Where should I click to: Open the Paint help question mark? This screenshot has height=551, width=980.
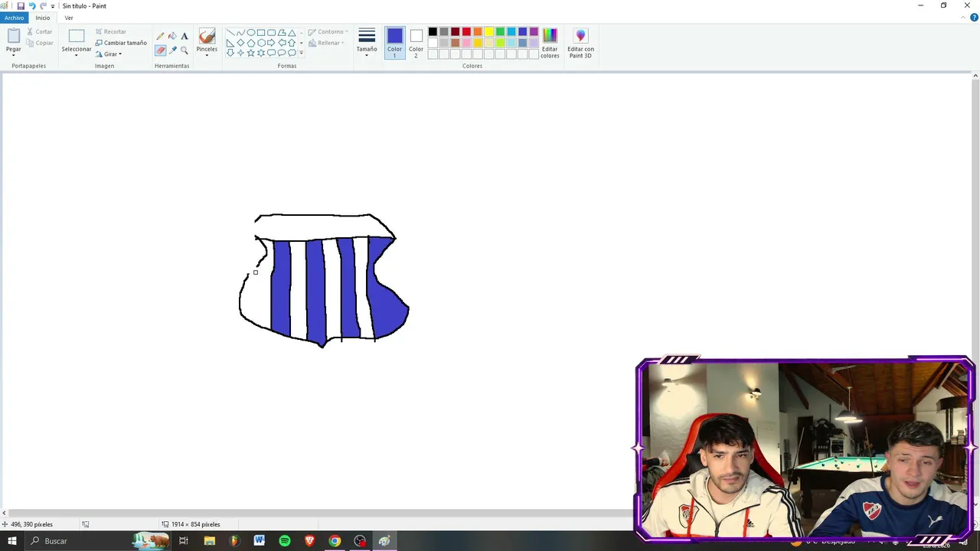coord(975,18)
